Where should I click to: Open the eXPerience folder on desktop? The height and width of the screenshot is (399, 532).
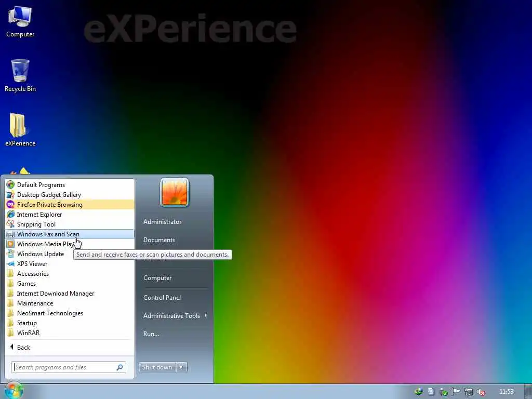coord(20,130)
